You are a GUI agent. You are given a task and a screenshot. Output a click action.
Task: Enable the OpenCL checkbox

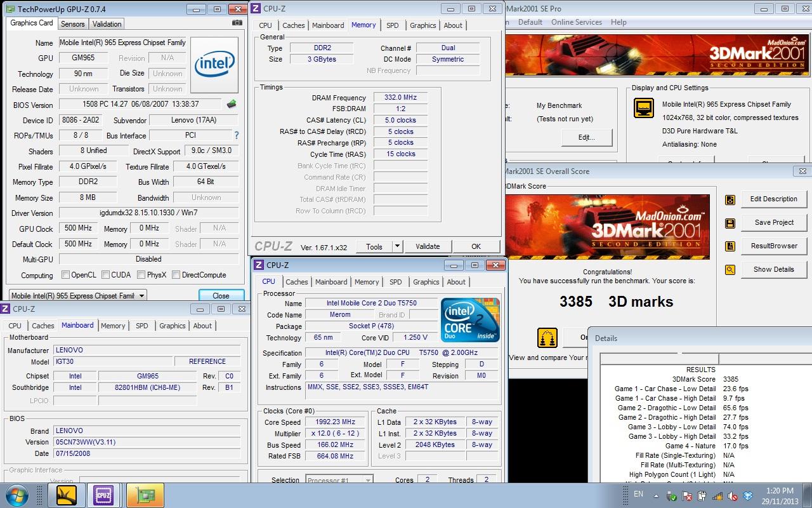65,275
